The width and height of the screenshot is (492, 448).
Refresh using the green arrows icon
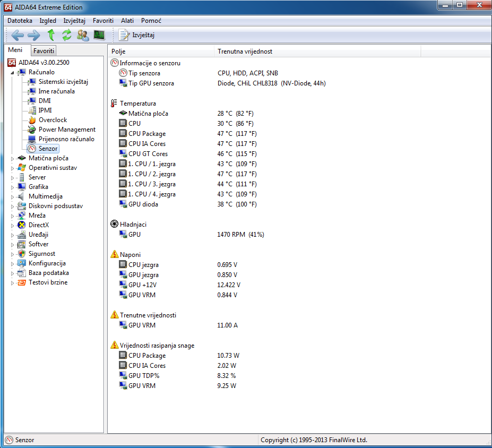tap(66, 35)
